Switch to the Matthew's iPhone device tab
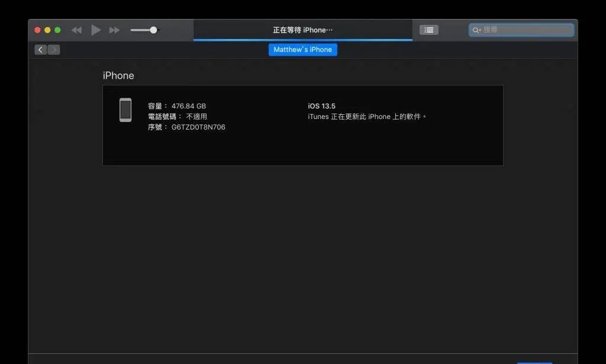The width and height of the screenshot is (606, 364). point(302,50)
